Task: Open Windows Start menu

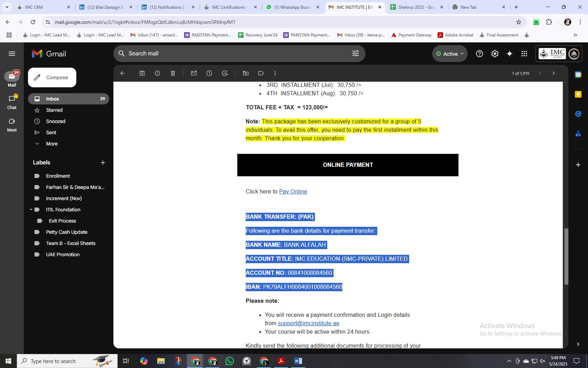Action: 8,361
